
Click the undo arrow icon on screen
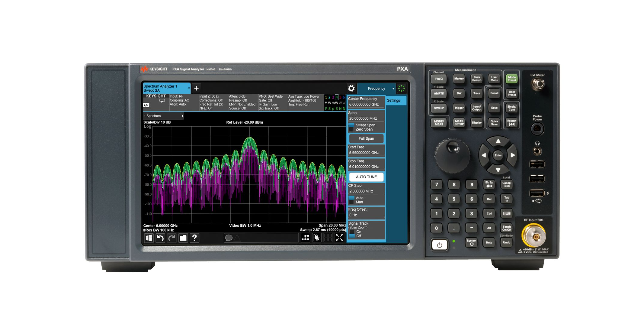(x=160, y=238)
